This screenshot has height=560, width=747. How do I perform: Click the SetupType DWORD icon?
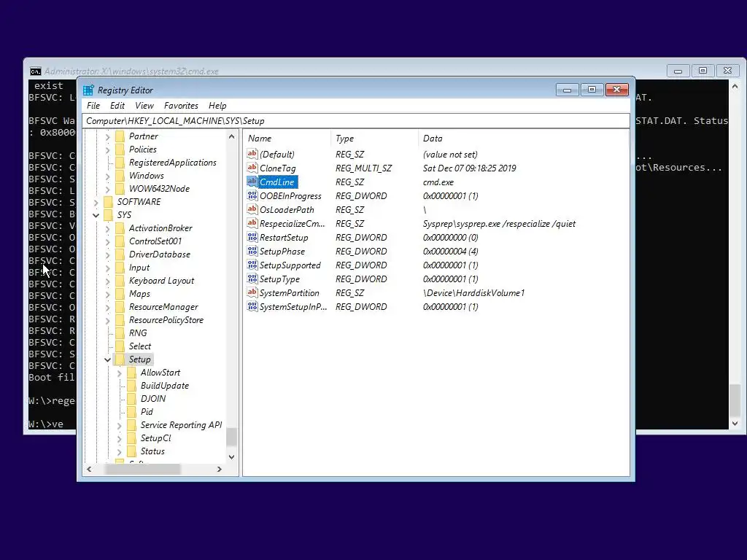252,278
